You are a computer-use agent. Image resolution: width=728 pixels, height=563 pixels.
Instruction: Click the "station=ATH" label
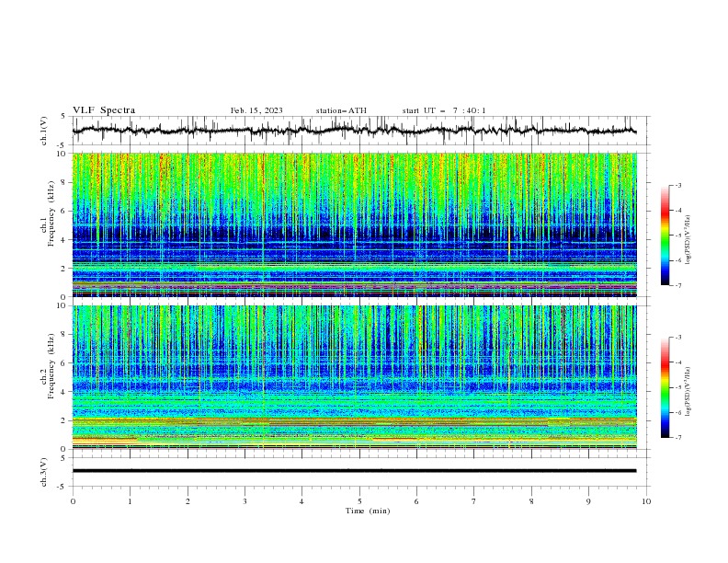(341, 110)
